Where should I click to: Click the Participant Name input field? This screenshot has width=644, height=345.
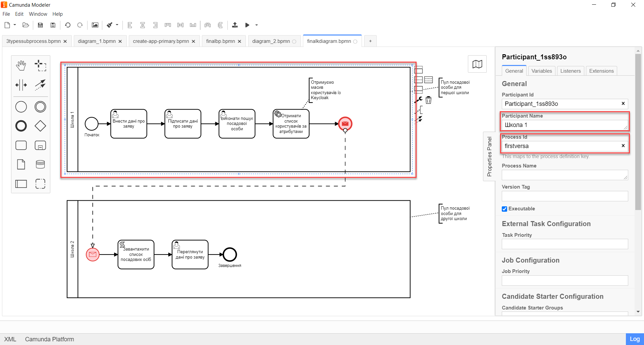tap(565, 125)
